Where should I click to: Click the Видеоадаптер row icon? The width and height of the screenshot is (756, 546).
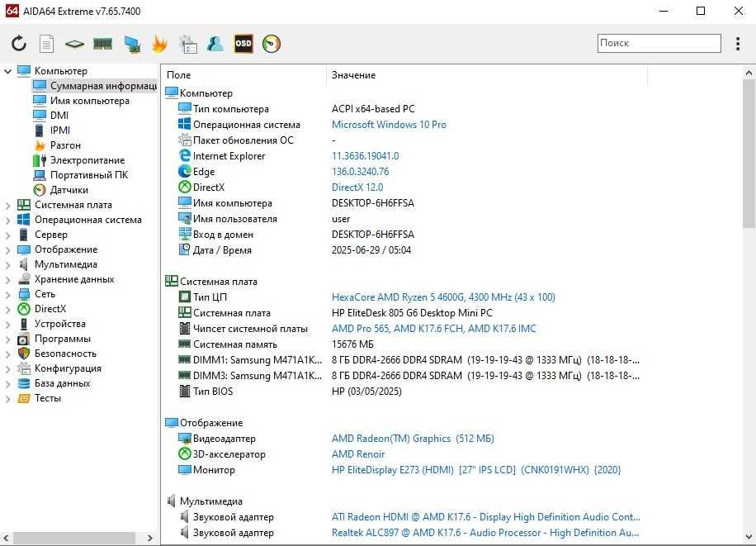point(184,439)
